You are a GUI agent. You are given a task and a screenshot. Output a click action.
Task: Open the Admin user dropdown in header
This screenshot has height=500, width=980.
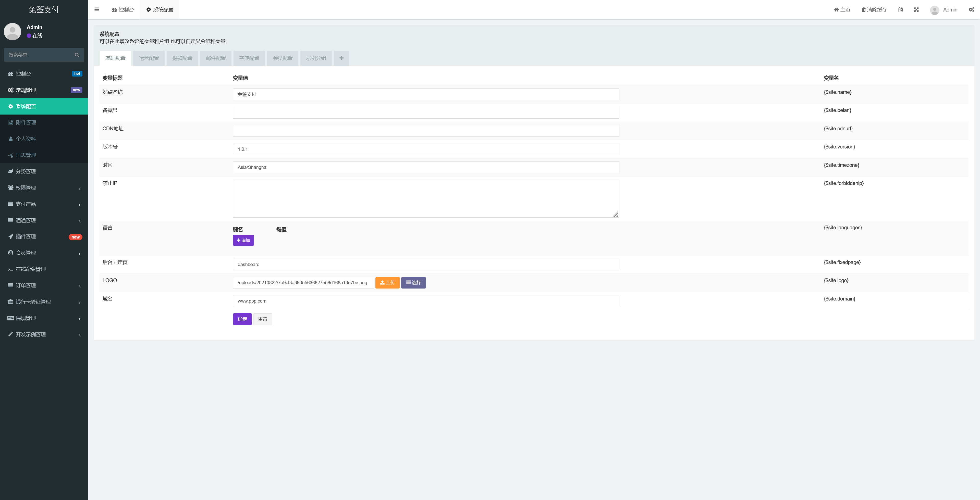click(944, 10)
